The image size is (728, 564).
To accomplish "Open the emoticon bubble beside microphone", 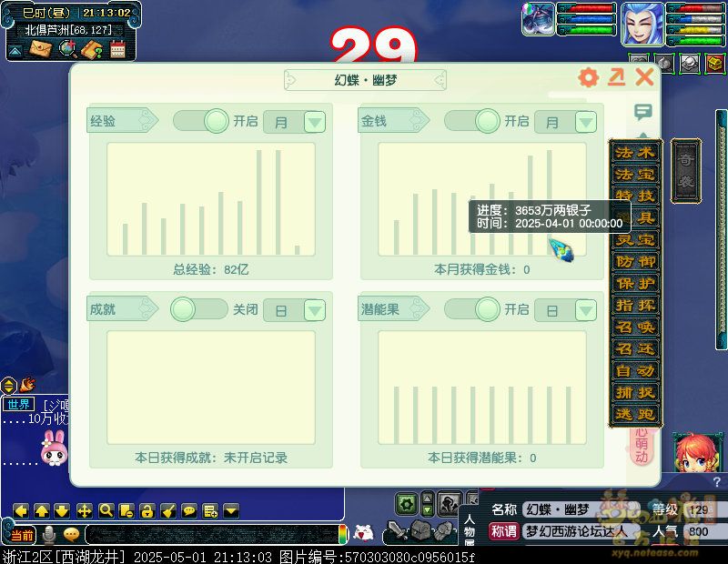I will (x=71, y=535).
